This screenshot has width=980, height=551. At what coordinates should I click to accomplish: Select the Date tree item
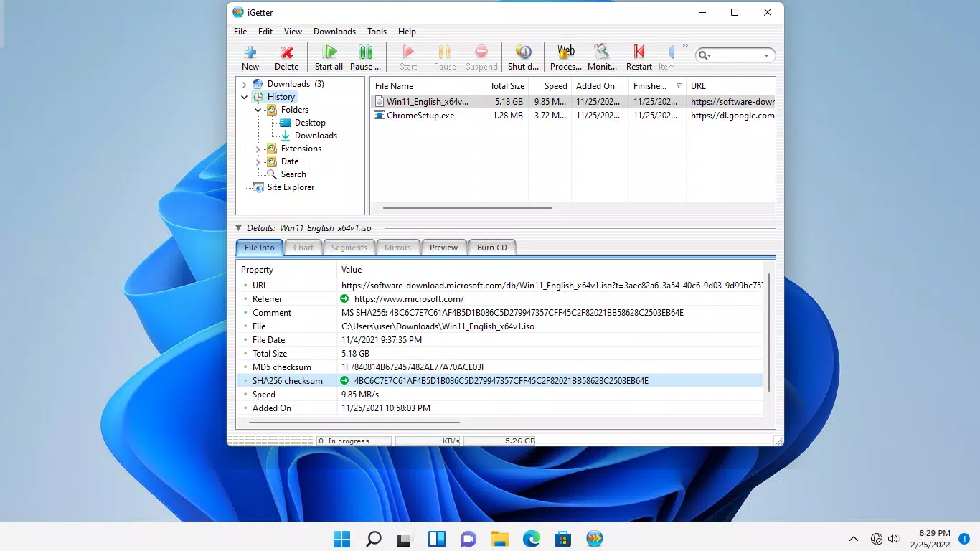290,161
